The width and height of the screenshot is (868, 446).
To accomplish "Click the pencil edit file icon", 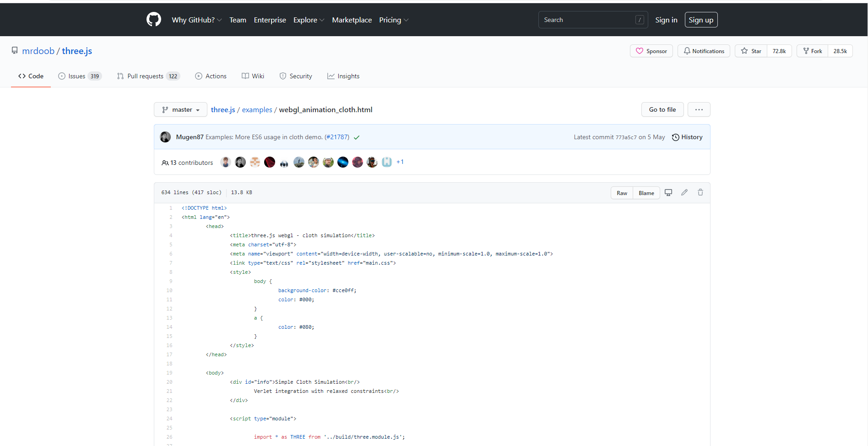I will pos(684,192).
